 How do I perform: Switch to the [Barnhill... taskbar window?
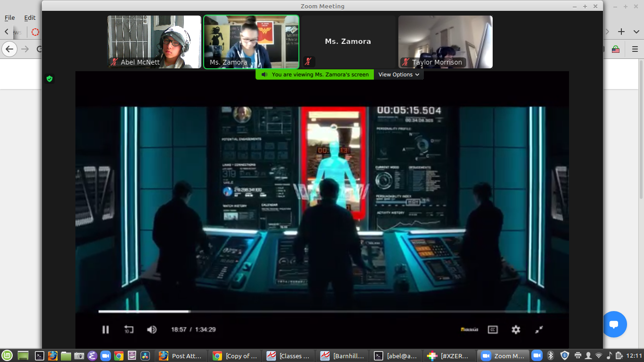(x=343, y=356)
